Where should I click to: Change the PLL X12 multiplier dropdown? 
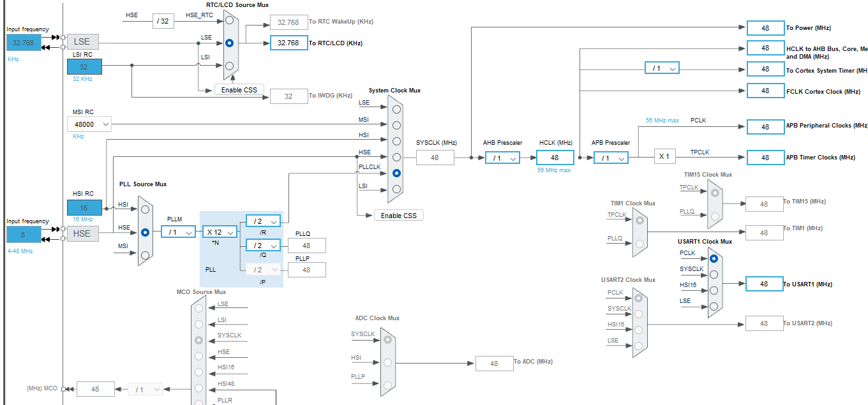pos(220,232)
